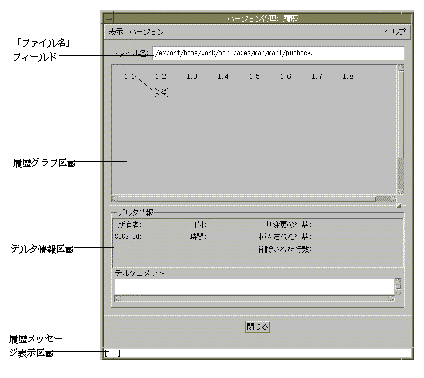Click scroll-up arrow of history graph scrollbar
The image size is (424, 378).
tap(401, 67)
